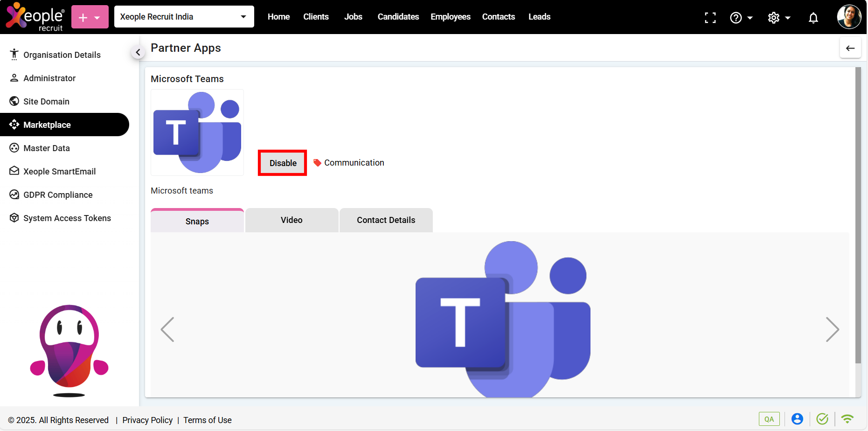Switch to the Snaps tab
The image size is (868, 431).
point(197,221)
